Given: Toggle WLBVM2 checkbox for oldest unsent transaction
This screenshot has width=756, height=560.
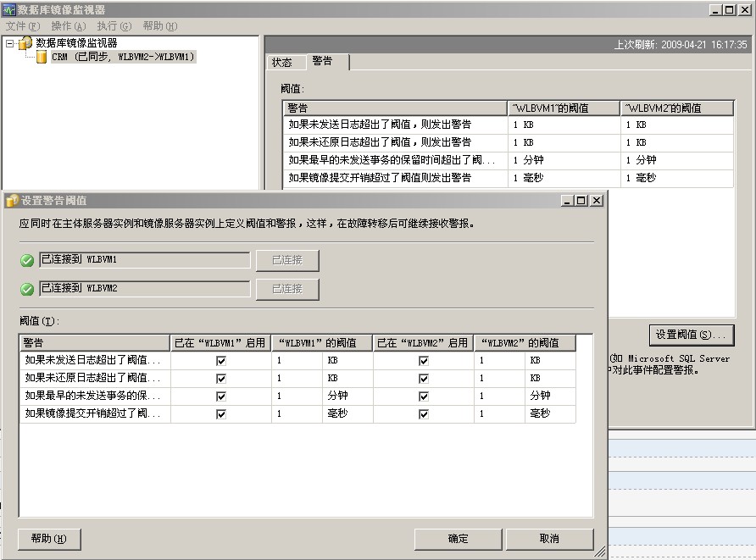Looking at the screenshot, I should (x=424, y=396).
